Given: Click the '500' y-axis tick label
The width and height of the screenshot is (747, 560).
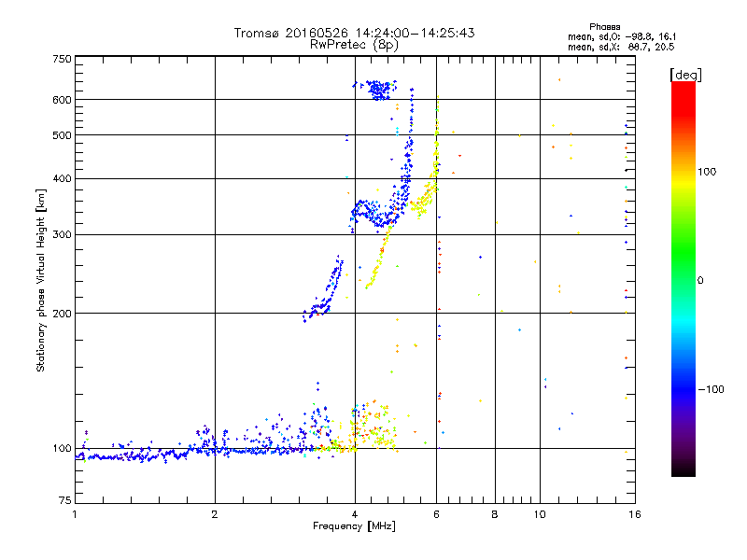Looking at the screenshot, I should pyautogui.click(x=63, y=135).
